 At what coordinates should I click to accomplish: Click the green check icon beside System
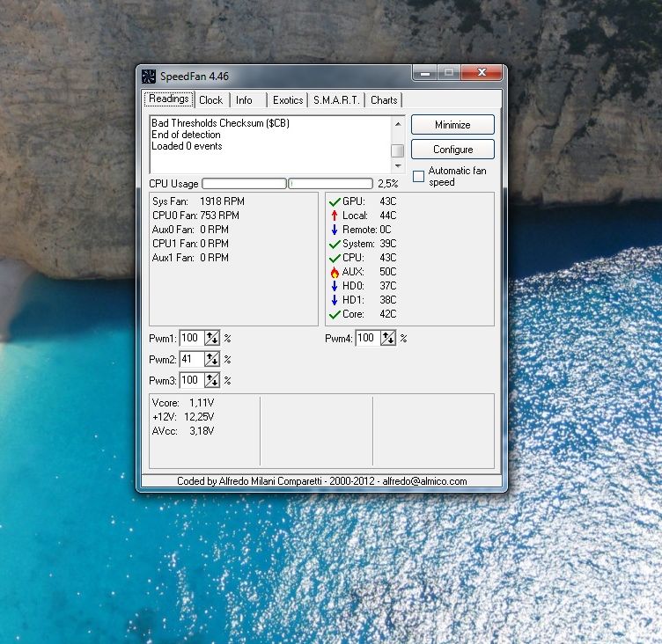[335, 244]
